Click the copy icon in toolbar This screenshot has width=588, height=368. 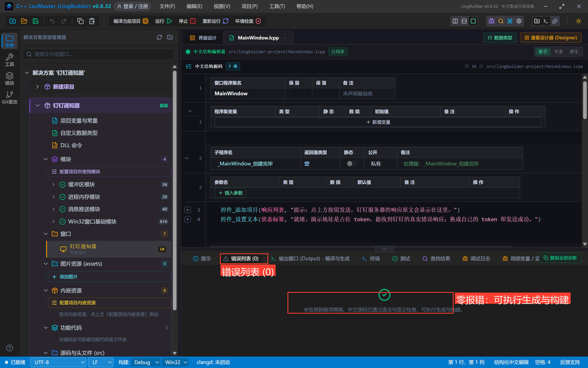tap(80, 21)
